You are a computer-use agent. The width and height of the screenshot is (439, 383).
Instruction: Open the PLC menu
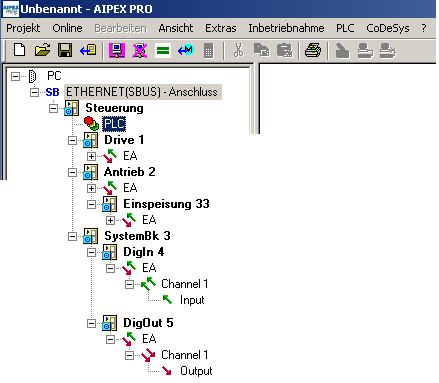(345, 28)
